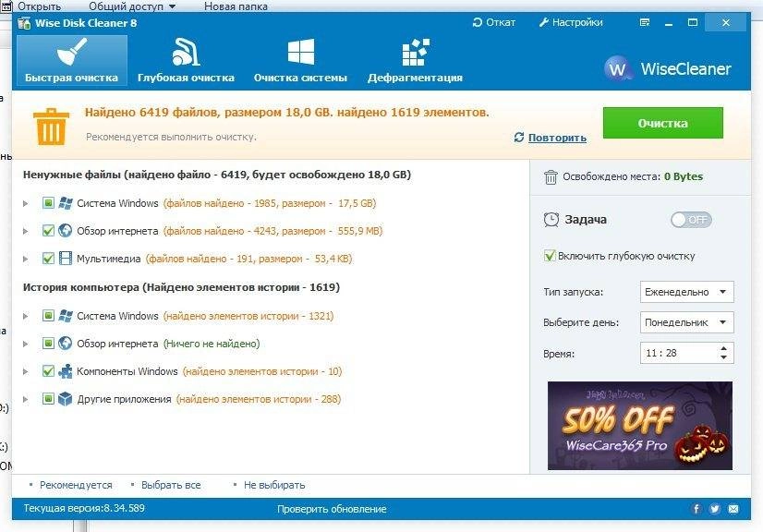
Task: Toggle Система Windows junk files checkbox
Action: 48,202
